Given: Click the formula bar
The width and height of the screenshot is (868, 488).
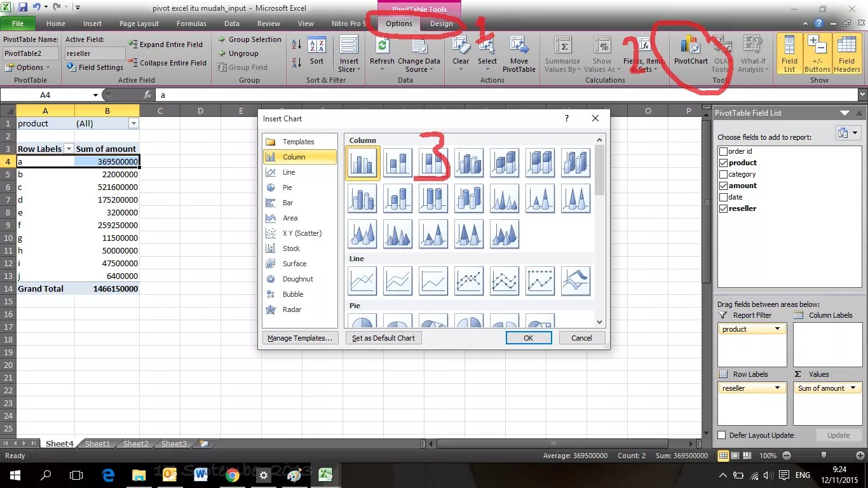Looking at the screenshot, I should (506, 95).
